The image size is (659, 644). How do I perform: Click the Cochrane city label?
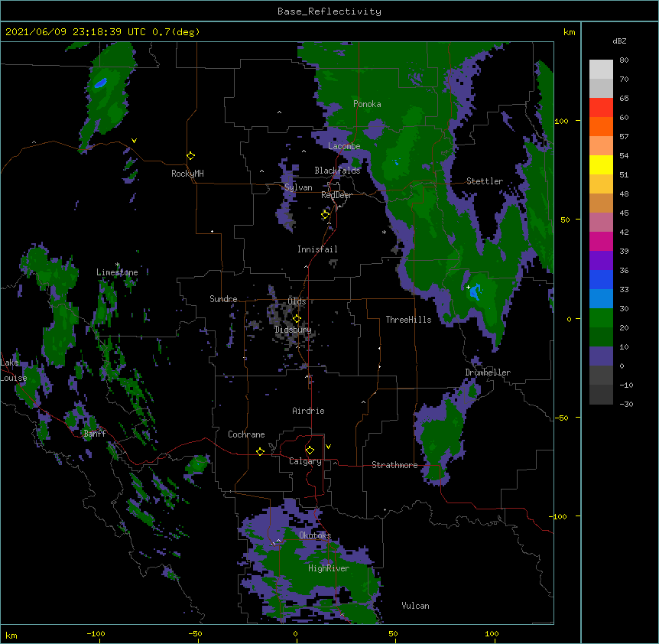(x=246, y=434)
